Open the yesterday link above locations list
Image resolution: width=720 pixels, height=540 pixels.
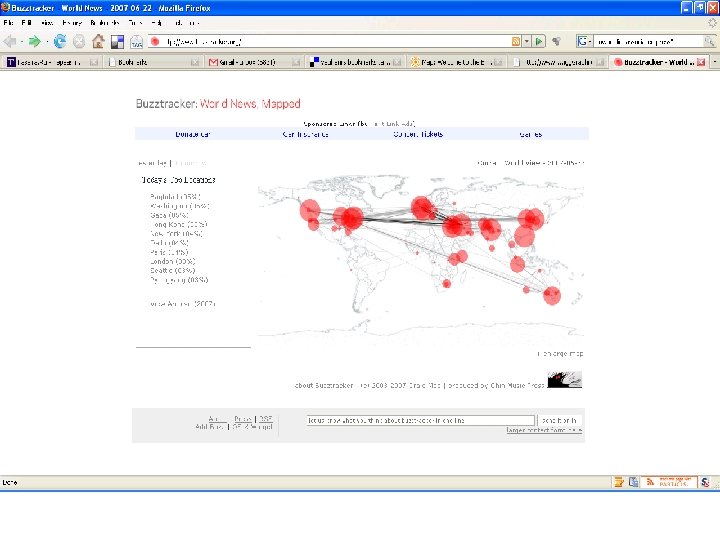[152, 163]
